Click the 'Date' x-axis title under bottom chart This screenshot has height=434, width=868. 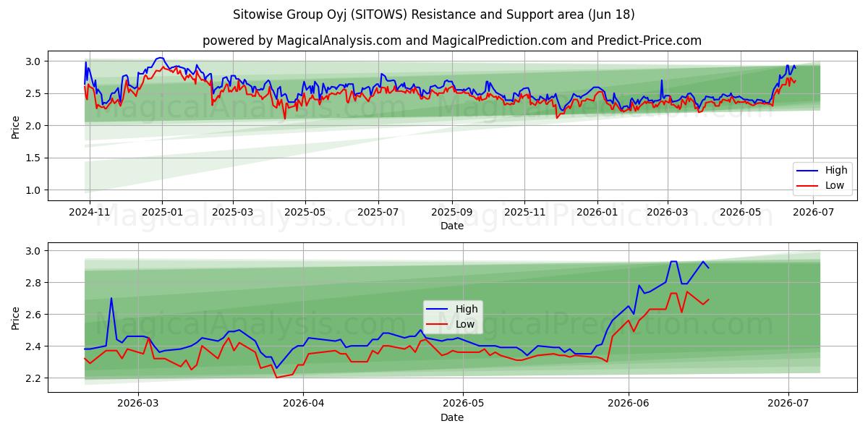[452, 417]
